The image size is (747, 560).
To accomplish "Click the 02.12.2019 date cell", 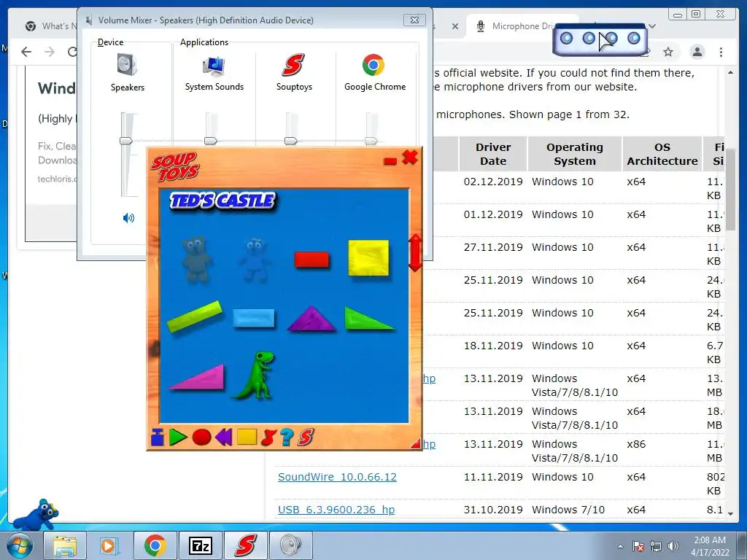I will point(493,182).
